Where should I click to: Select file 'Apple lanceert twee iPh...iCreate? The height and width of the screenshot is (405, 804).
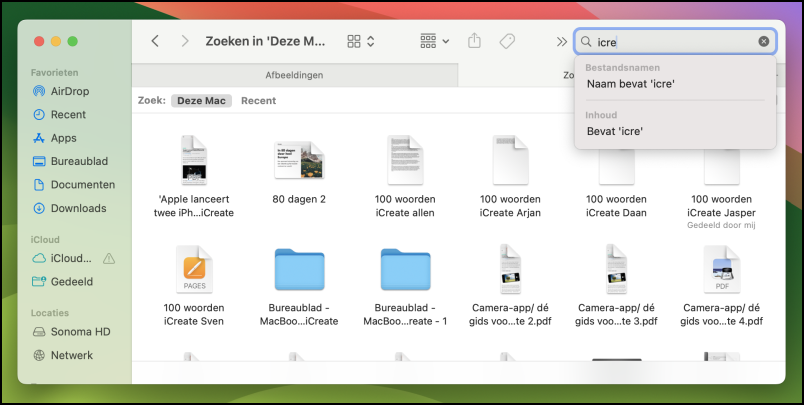194,176
